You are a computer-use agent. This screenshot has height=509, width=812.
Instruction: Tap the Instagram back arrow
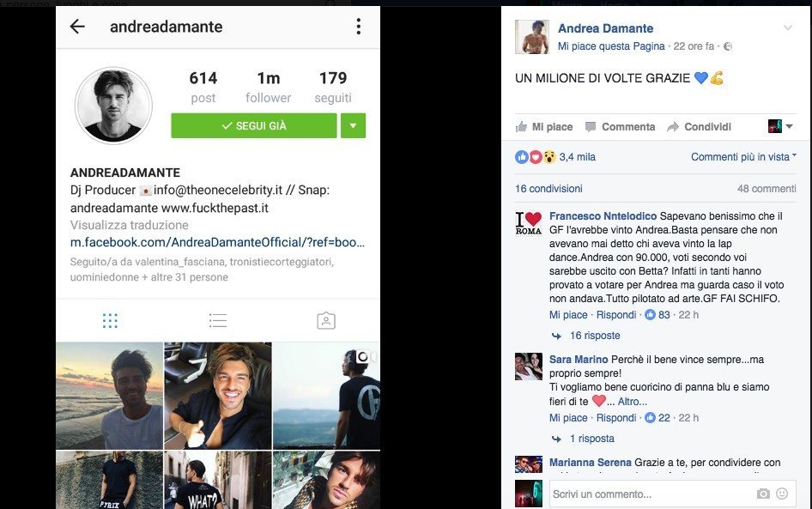click(77, 27)
